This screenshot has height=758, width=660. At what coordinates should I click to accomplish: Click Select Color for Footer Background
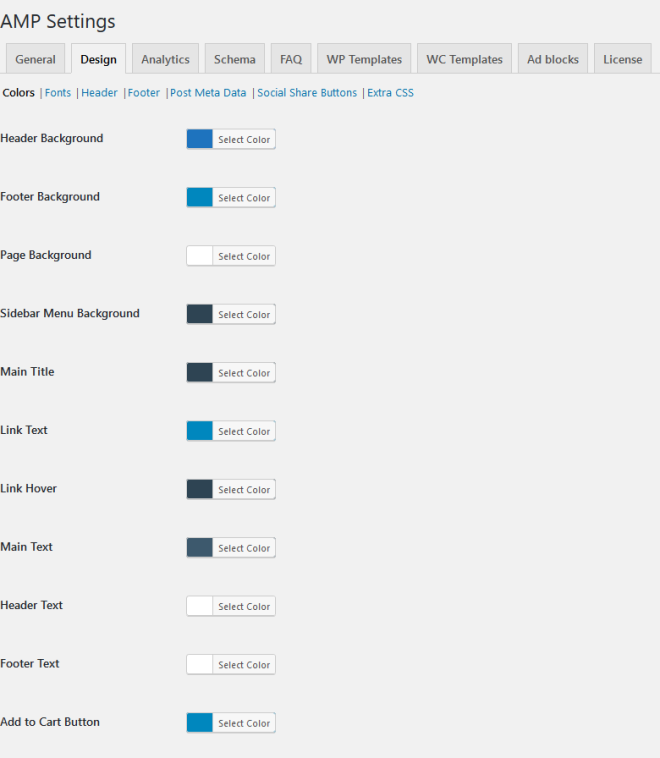point(244,198)
